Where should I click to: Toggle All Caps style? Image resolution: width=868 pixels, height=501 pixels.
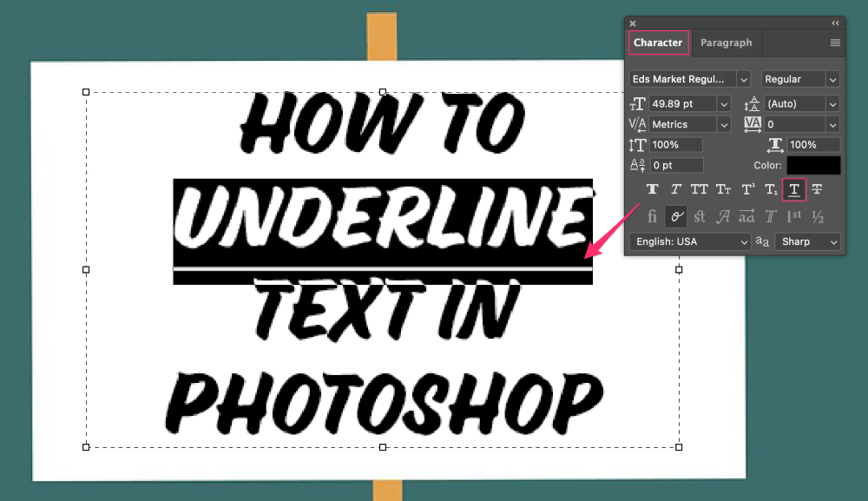699,189
